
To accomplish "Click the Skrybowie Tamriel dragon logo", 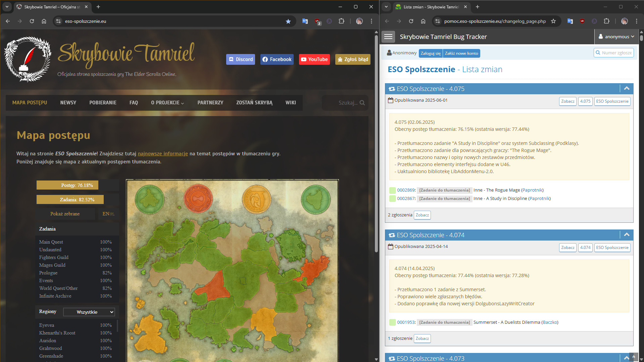I will [28, 59].
